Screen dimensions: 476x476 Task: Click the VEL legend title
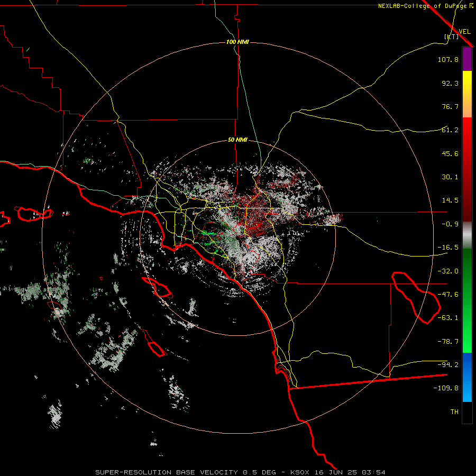464,32
